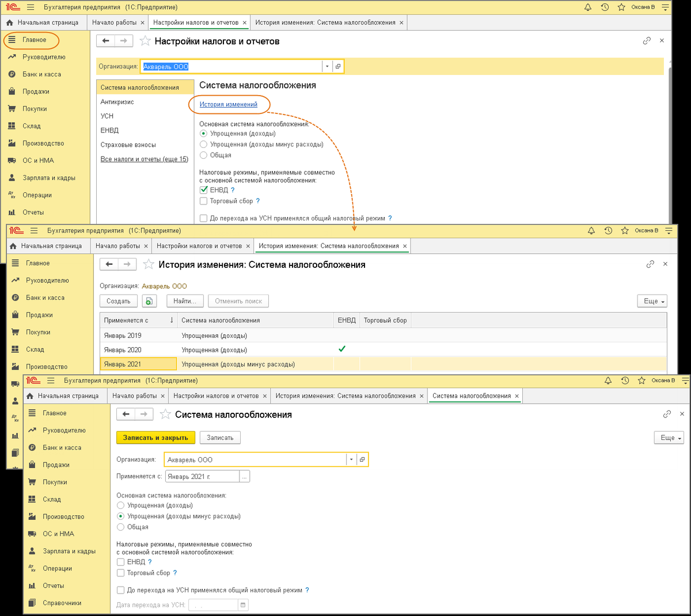Select Общая radio in top window
This screenshot has height=616, width=691.
(x=203, y=155)
